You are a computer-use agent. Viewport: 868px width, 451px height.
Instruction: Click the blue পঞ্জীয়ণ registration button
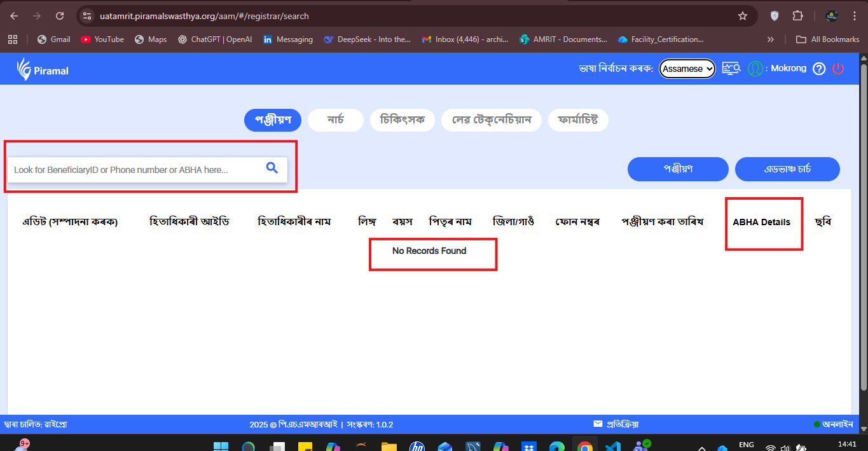[677, 169]
